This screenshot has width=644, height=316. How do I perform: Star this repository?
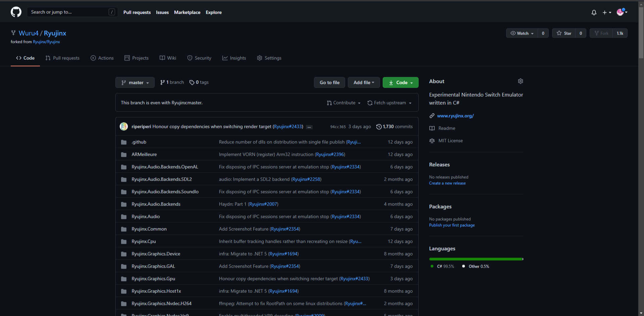564,33
